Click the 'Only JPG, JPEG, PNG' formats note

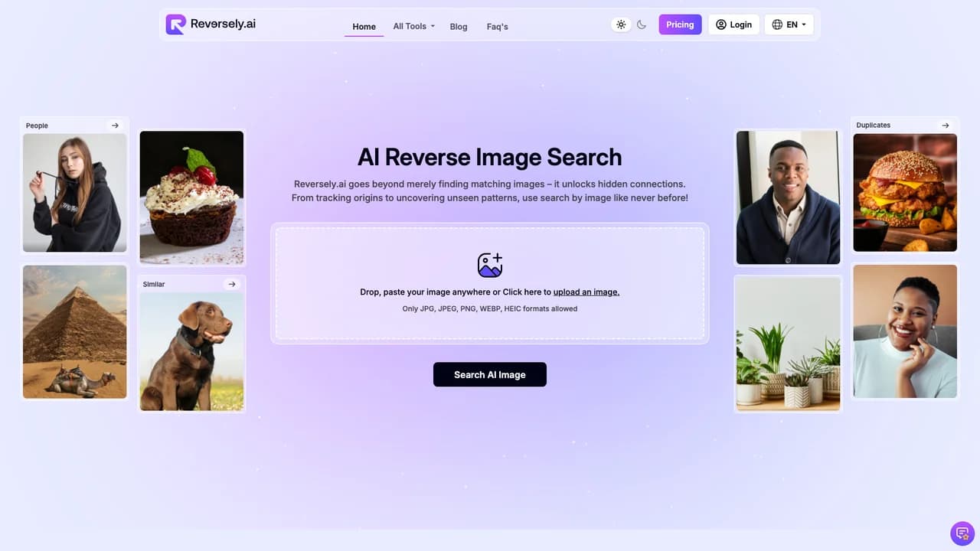[490, 309]
